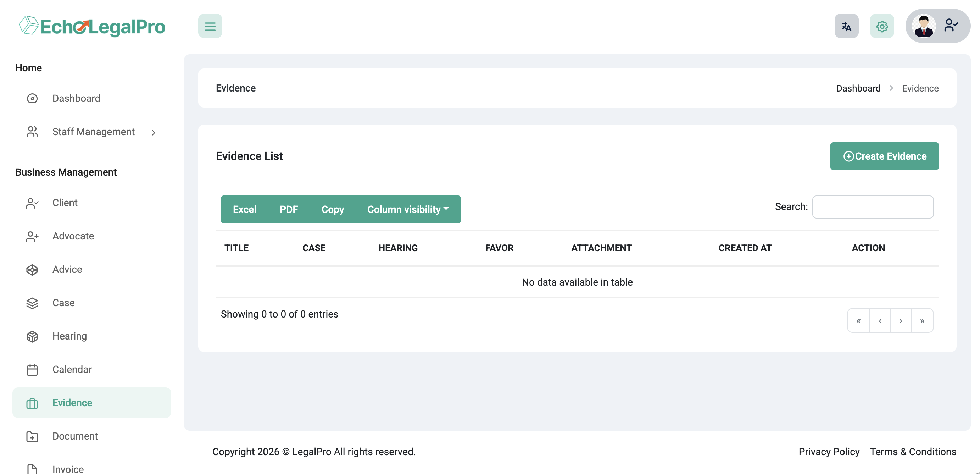Export table with the Excel button

[244, 209]
